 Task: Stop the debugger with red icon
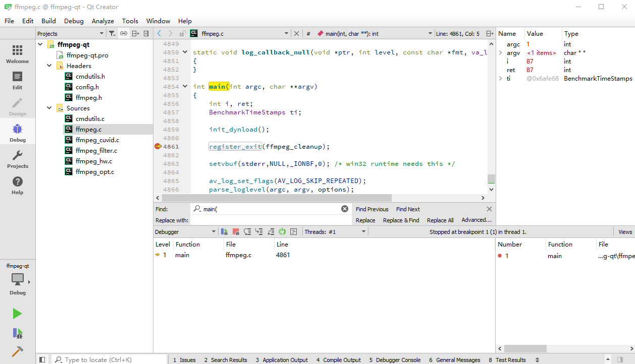point(236,232)
